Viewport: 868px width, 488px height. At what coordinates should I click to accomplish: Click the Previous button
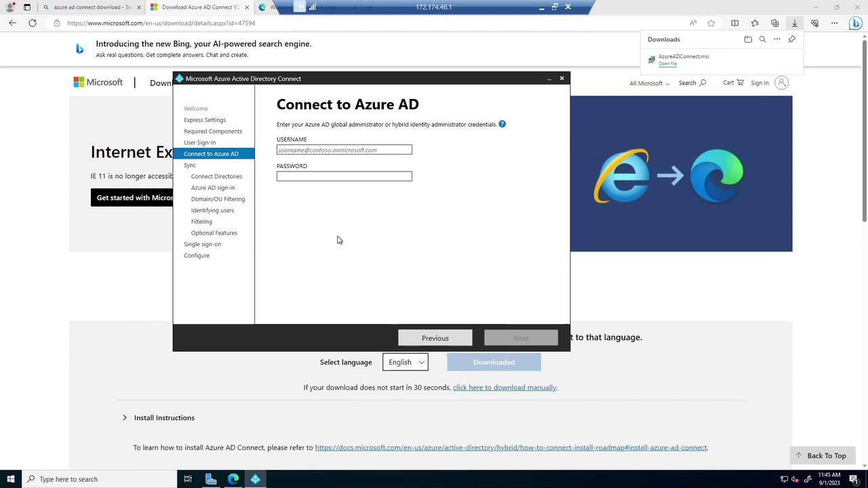point(435,338)
